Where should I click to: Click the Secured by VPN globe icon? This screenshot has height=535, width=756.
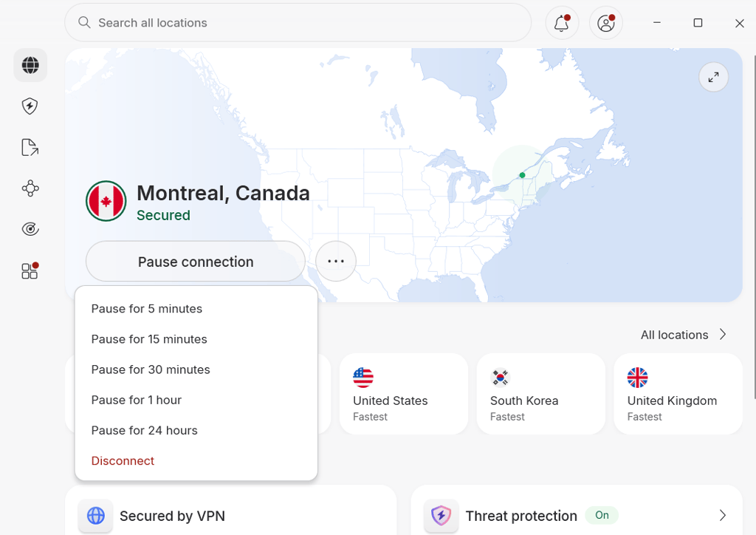[x=95, y=516]
